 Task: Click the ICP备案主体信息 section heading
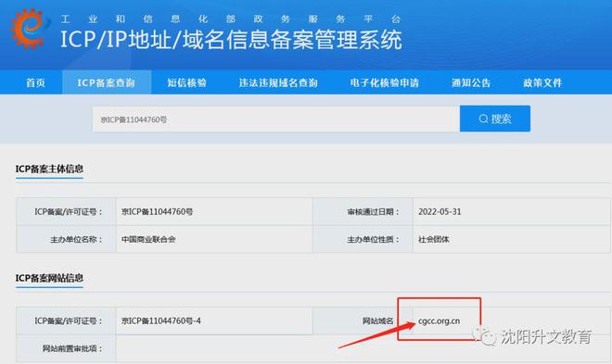[49, 169]
